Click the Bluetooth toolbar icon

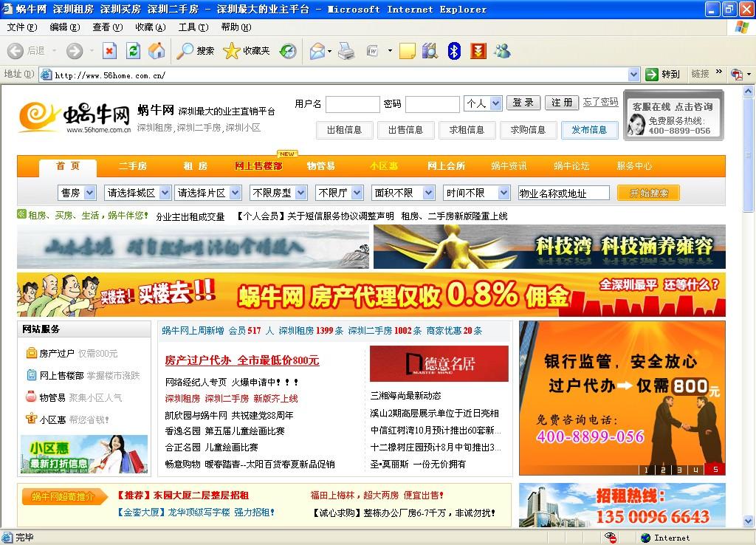(454, 51)
